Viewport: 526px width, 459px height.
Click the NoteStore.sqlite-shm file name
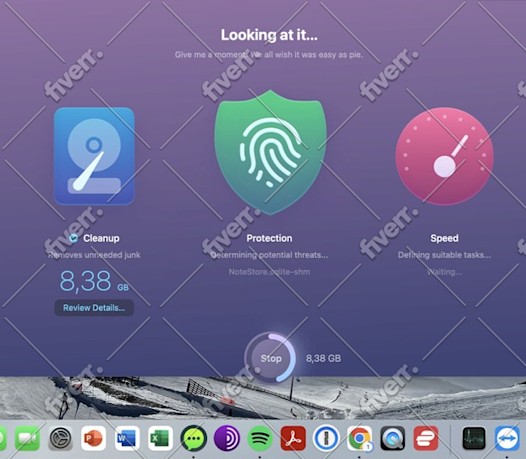point(269,272)
